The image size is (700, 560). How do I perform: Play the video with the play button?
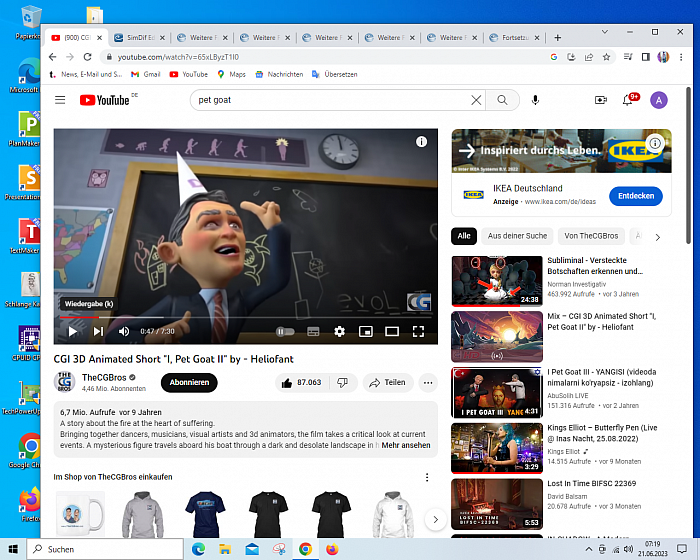click(73, 331)
